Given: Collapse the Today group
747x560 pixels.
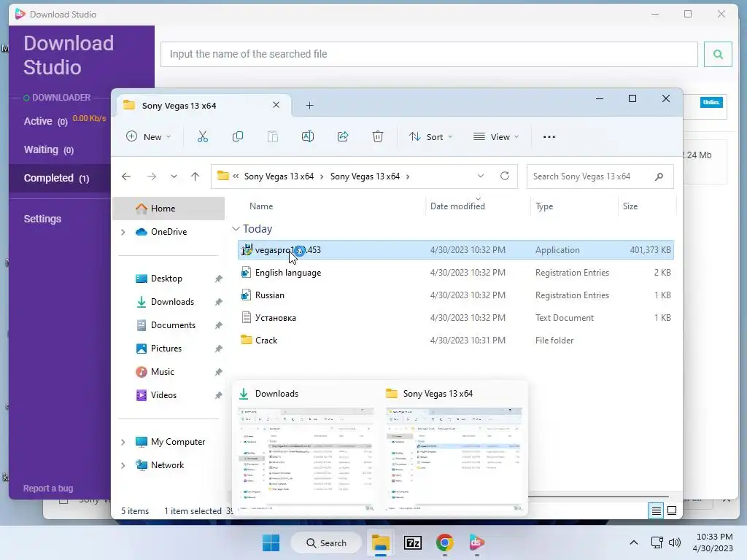Looking at the screenshot, I should 236,229.
